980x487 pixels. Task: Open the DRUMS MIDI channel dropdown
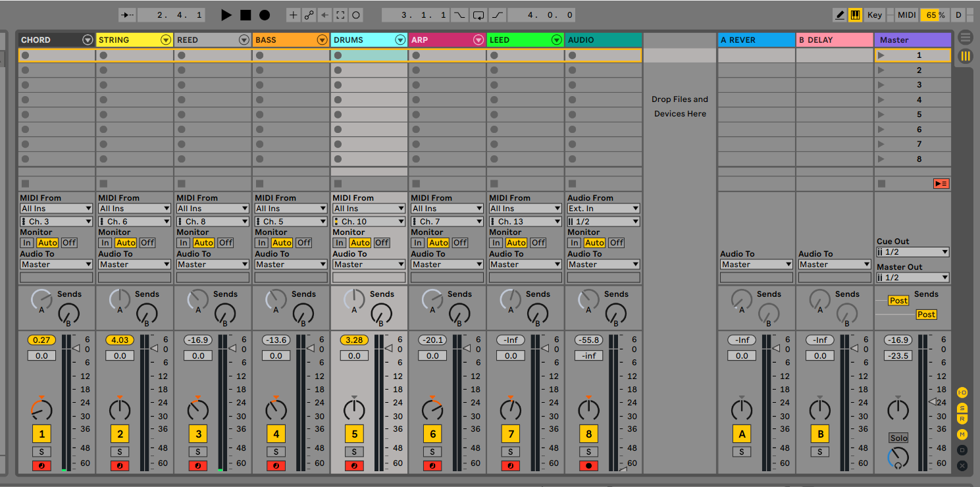coord(369,222)
